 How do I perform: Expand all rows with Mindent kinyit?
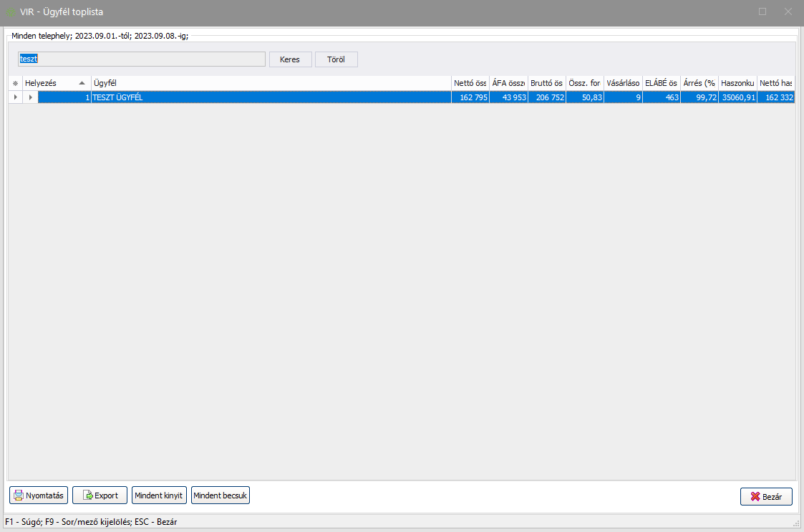pos(159,495)
